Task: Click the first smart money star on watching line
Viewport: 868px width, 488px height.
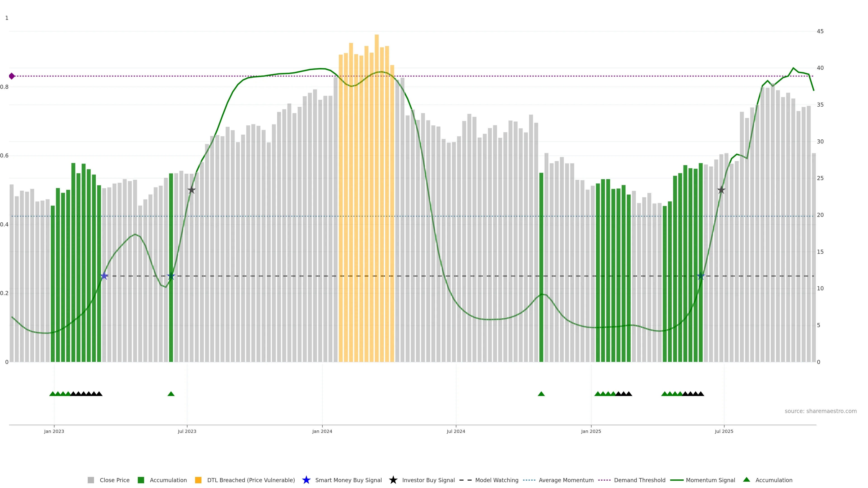Action: pyautogui.click(x=104, y=276)
